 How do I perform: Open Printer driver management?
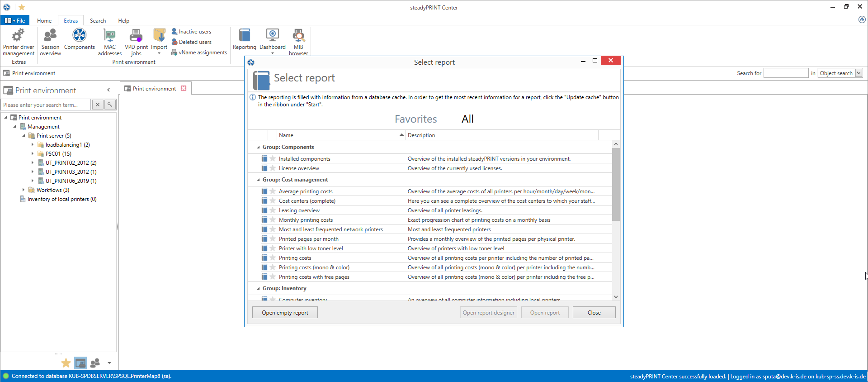tap(19, 42)
